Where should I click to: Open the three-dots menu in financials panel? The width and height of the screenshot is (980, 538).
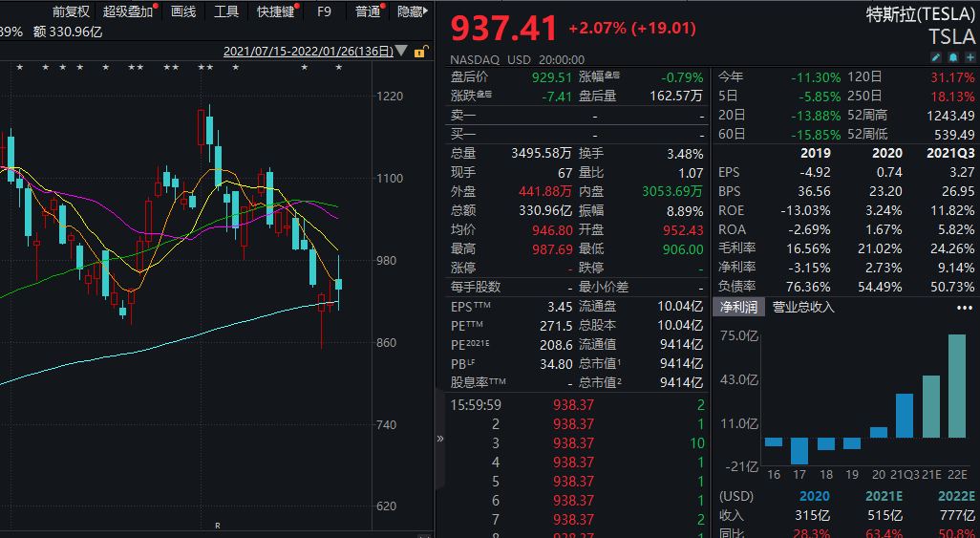[x=964, y=308]
